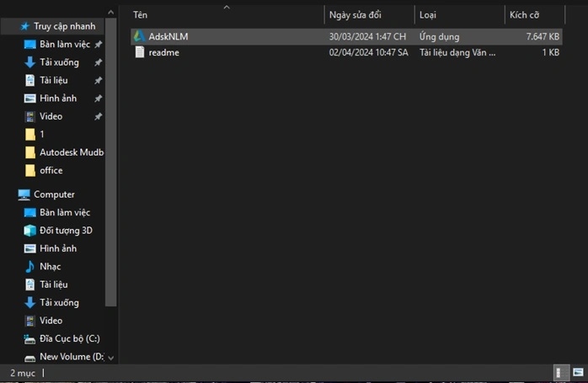Sort files by Ngày sửa đổi column

point(355,15)
